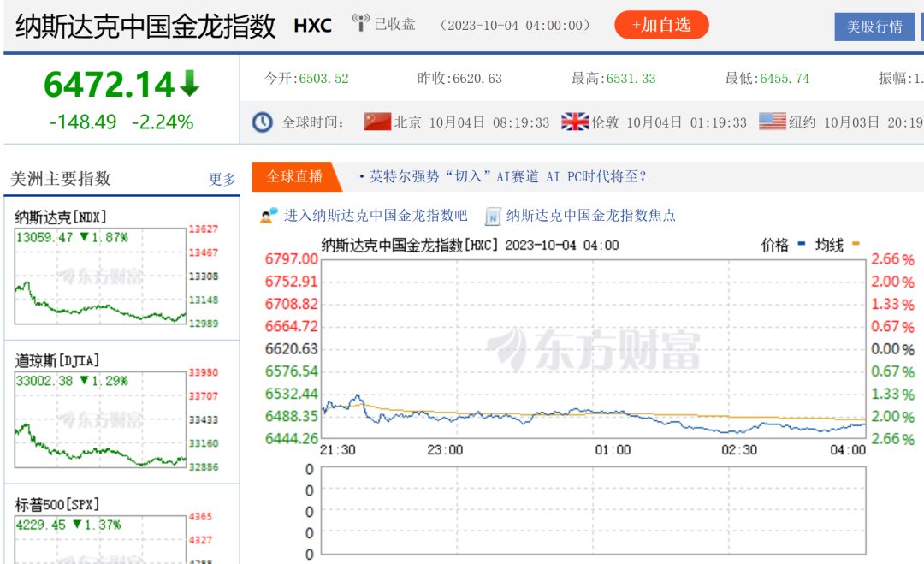Screen dimensions: 924x564
Task: Click the 均线 yellow legend marker
Action: pyautogui.click(x=856, y=243)
